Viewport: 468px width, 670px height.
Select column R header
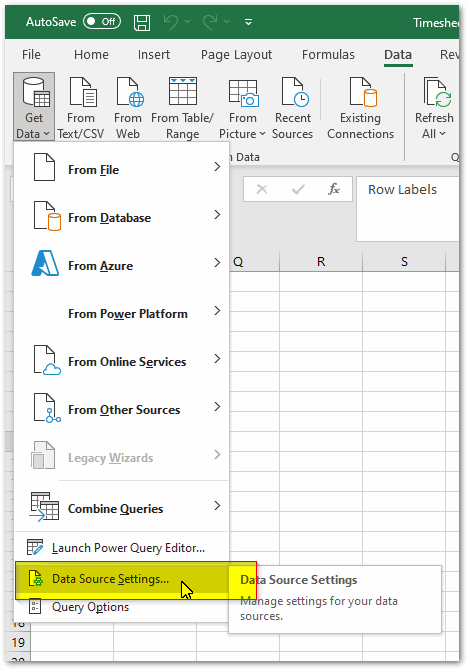pos(321,262)
